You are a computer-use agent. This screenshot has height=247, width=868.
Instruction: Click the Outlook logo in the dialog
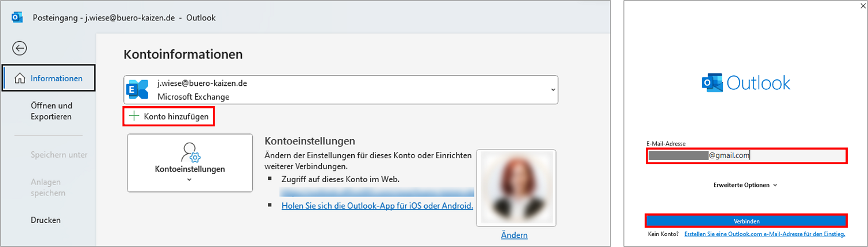[x=746, y=83]
